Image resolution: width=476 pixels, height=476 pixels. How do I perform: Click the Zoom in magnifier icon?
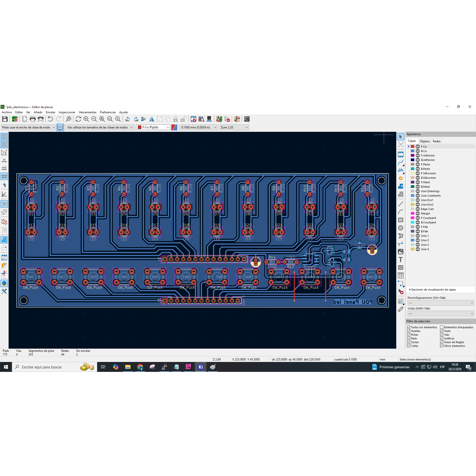86,119
